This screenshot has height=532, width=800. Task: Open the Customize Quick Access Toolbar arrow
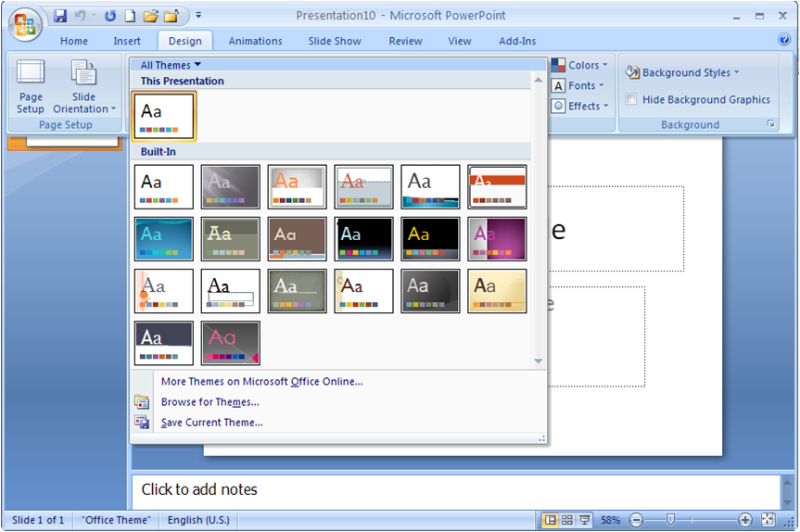pyautogui.click(x=198, y=16)
